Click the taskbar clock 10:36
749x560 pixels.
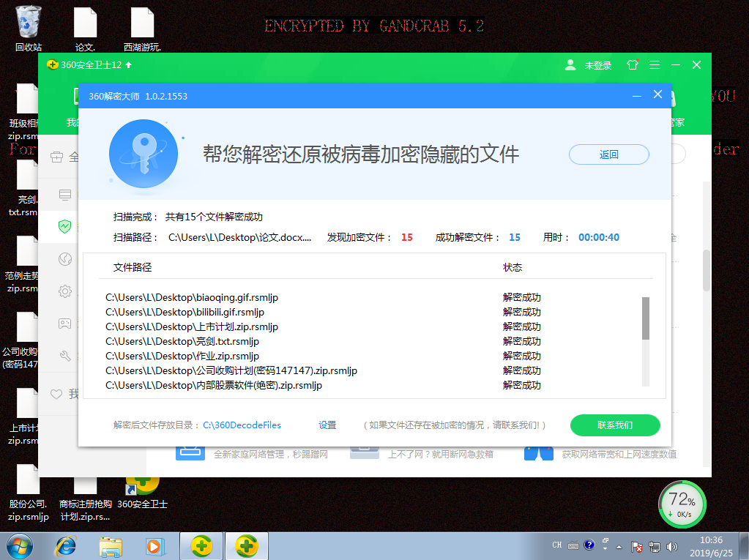711,540
